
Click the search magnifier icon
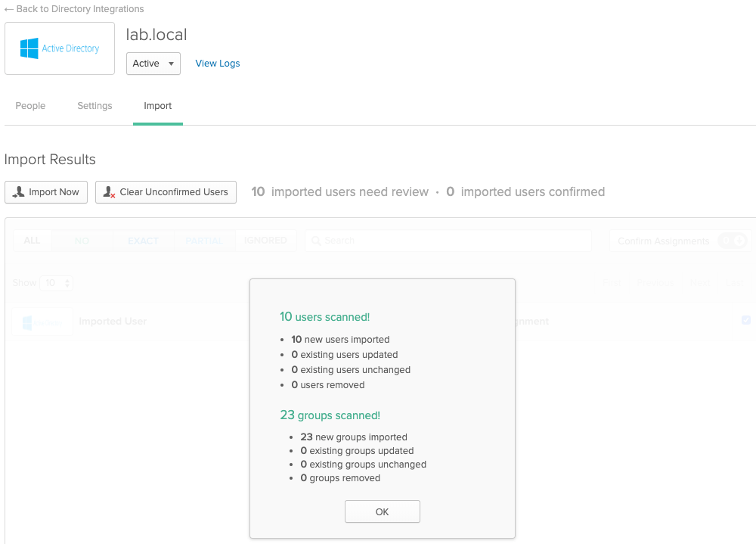click(317, 241)
